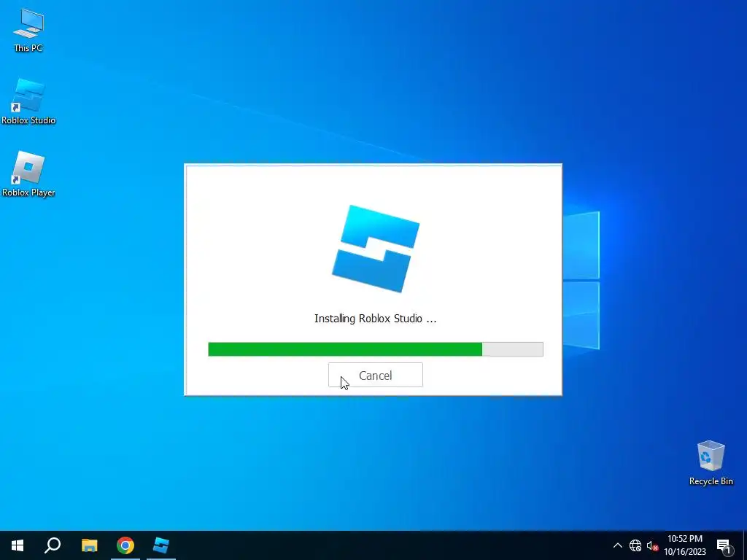
Task: Open the clock showing 10:52 PM
Action: click(684, 545)
